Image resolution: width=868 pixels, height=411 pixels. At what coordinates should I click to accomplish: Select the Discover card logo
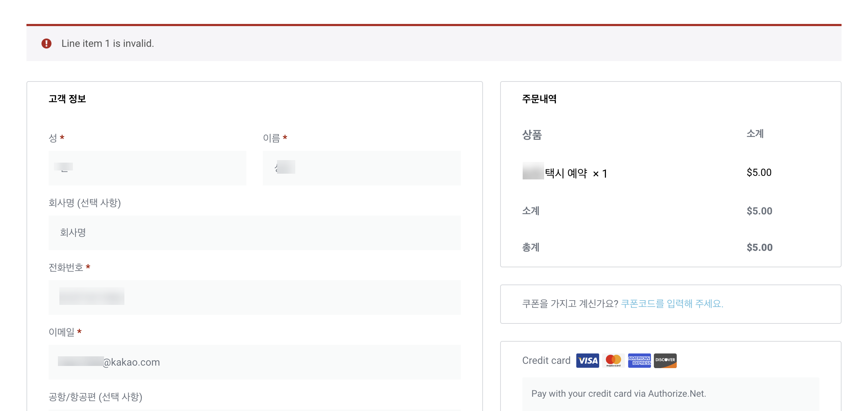pyautogui.click(x=665, y=361)
